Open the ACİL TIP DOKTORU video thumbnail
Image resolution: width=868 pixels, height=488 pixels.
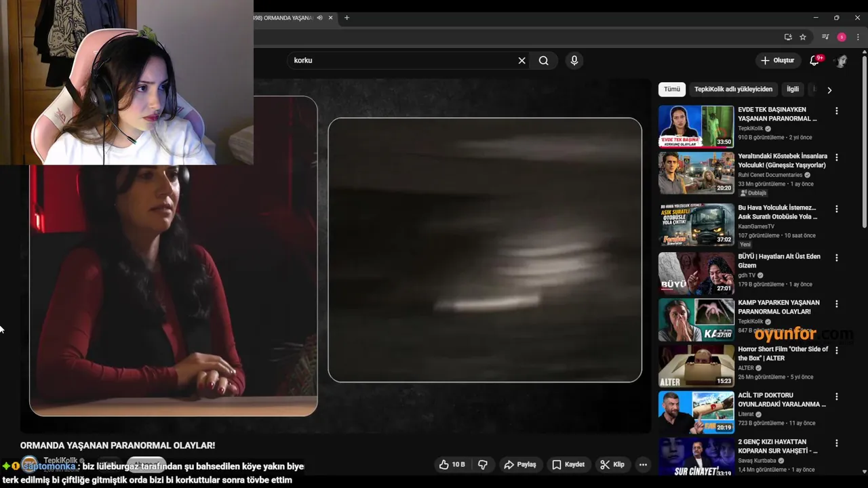pyautogui.click(x=696, y=412)
